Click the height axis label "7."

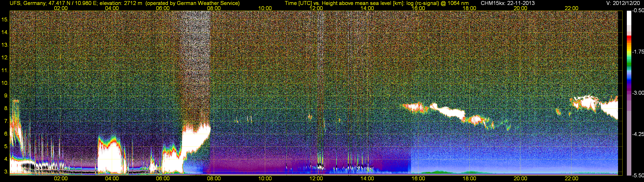tap(6, 121)
